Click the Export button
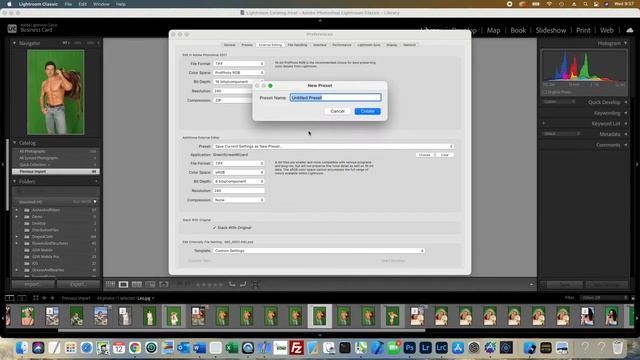 (x=78, y=284)
